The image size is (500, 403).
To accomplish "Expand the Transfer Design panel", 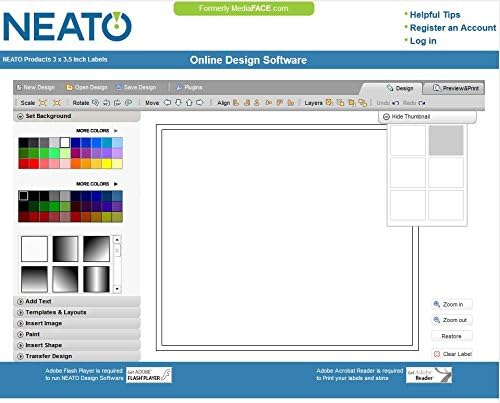I will (x=77, y=356).
